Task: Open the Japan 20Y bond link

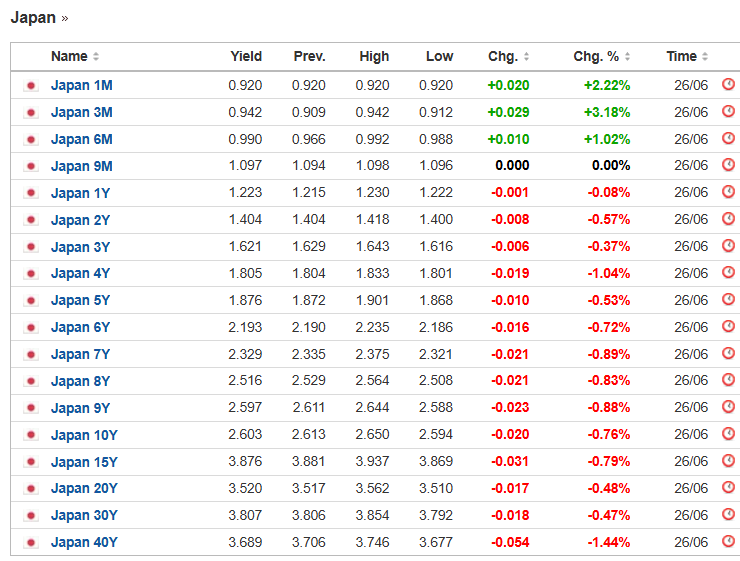Action: (84, 488)
